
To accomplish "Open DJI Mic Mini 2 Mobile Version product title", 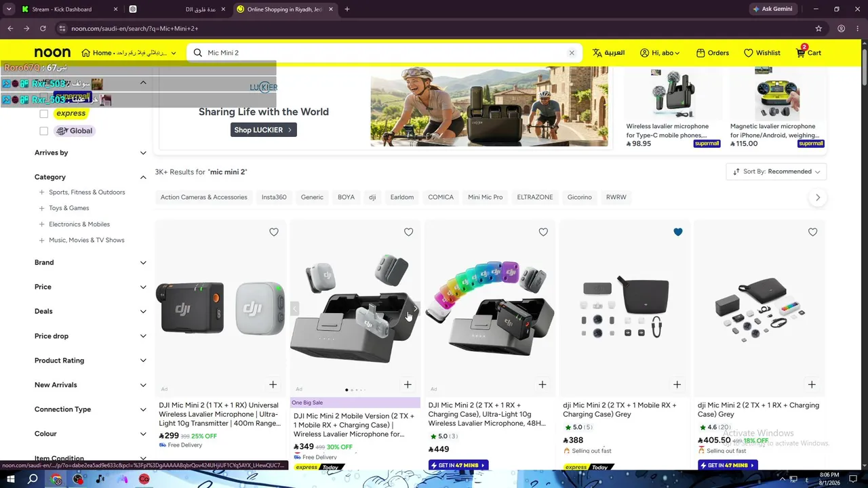I will tap(354, 425).
